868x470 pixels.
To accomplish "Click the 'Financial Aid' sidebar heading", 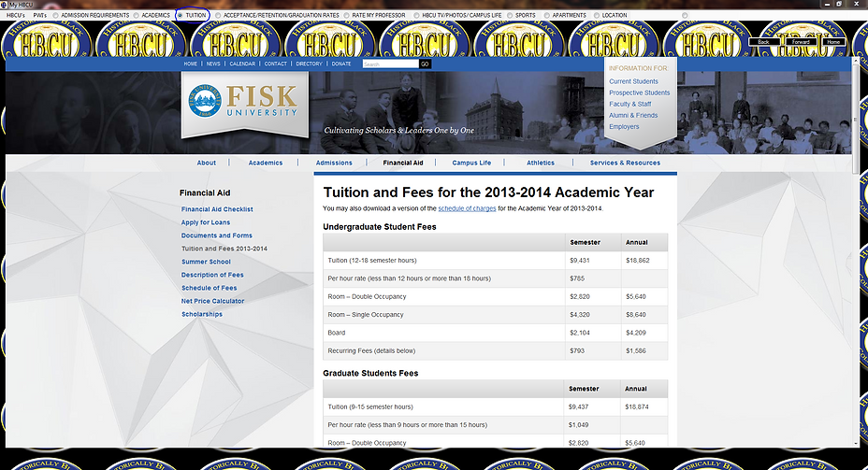I will (x=205, y=193).
